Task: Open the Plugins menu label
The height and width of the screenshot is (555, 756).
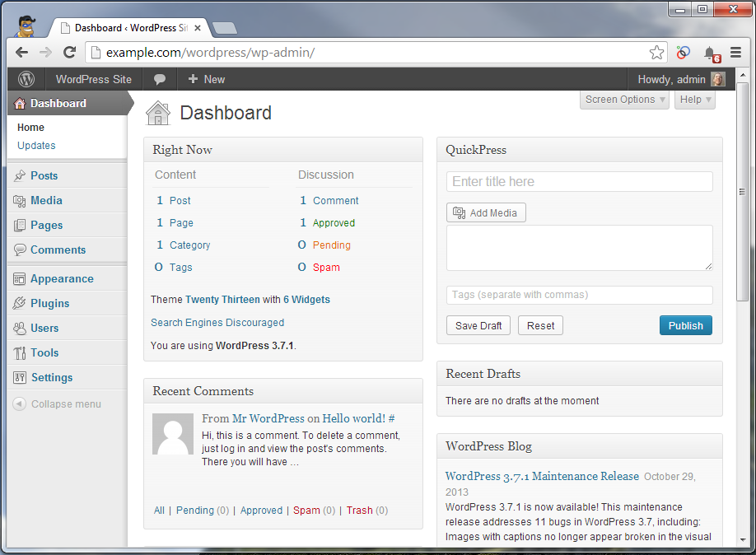Action: (x=50, y=303)
